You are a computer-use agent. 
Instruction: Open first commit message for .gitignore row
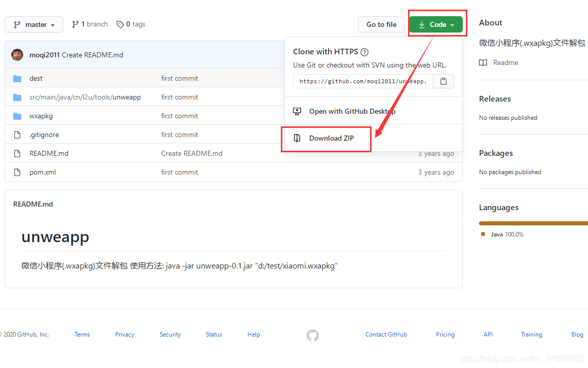(179, 135)
